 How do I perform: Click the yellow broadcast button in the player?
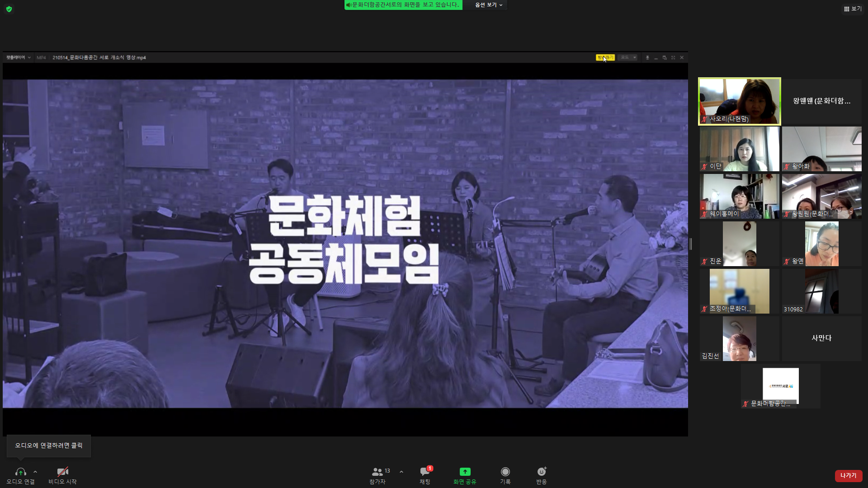605,58
